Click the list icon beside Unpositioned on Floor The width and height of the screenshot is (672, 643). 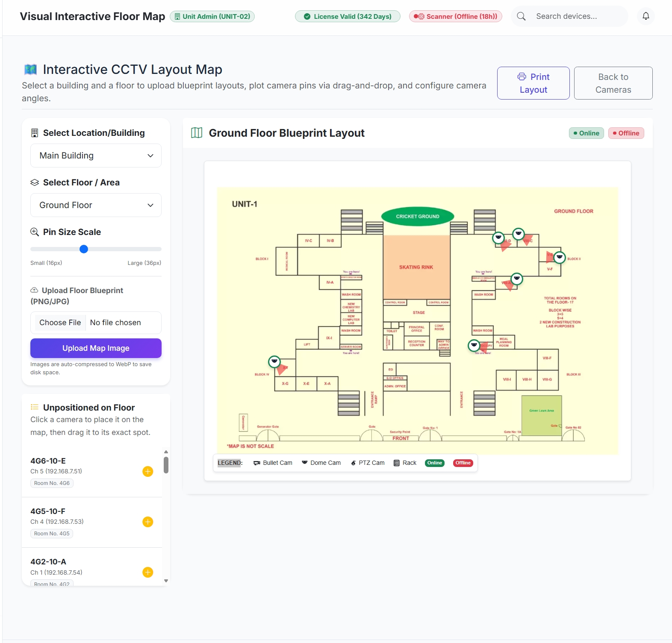click(35, 407)
